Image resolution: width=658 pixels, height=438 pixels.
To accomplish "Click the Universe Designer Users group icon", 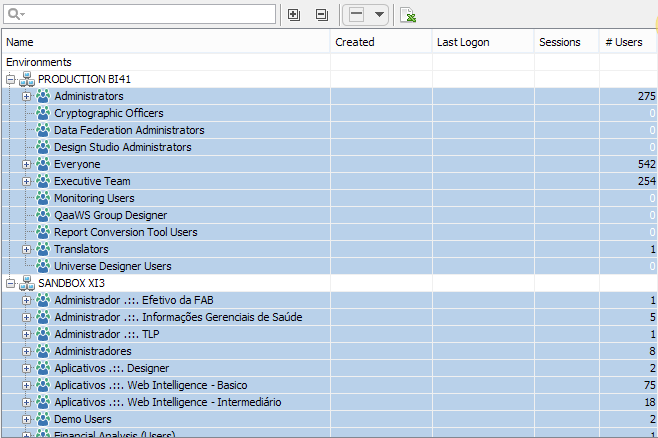I will pyautogui.click(x=43, y=266).
